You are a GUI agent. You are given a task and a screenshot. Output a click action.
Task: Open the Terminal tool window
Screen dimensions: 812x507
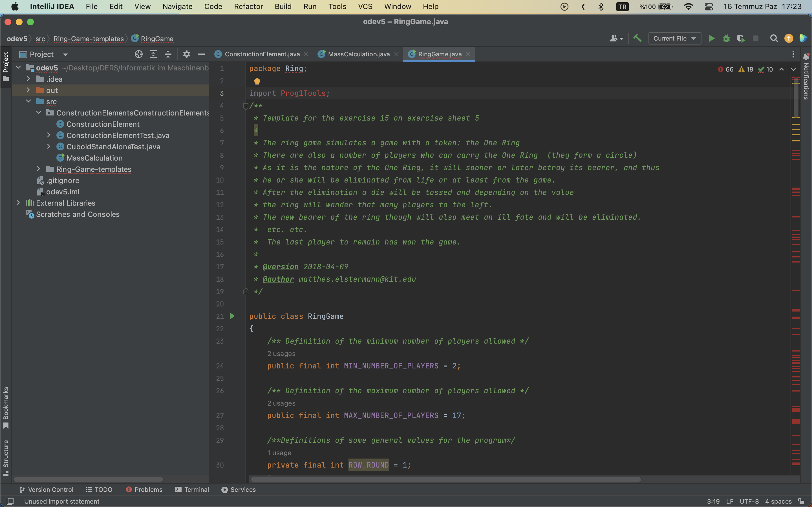pos(192,490)
